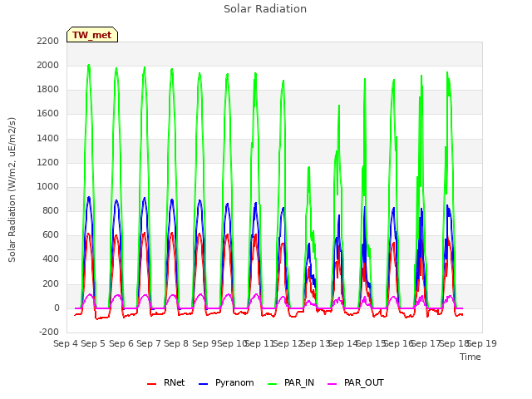Click the 200 y-axis tick label
The width and height of the screenshot is (532, 399).
[51, 284]
